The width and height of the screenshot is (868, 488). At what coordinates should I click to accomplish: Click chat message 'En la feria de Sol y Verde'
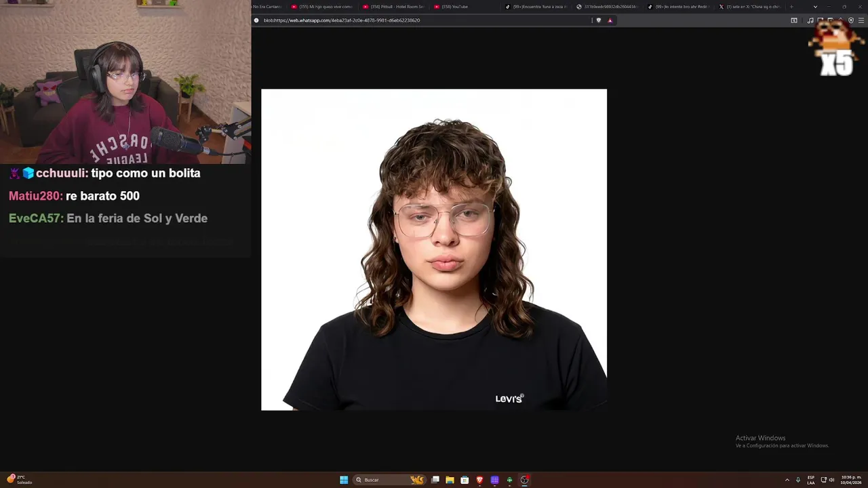click(137, 218)
